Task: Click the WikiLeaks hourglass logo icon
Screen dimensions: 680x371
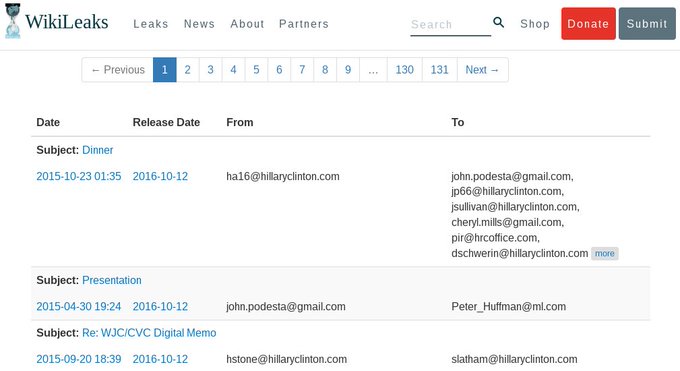Action: [13, 21]
